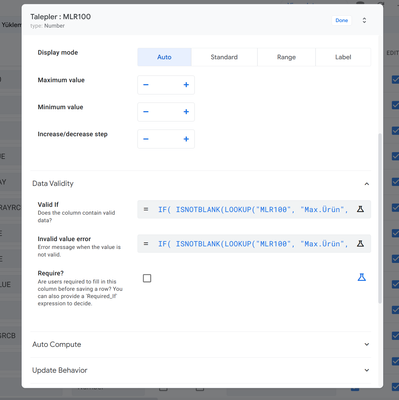Click the Valid If flask icon
Viewport: 399px width, 400px height.
360,209
